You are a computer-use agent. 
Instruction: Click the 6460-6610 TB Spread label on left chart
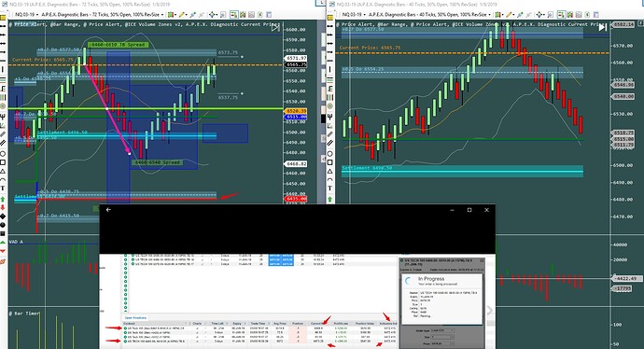click(118, 45)
